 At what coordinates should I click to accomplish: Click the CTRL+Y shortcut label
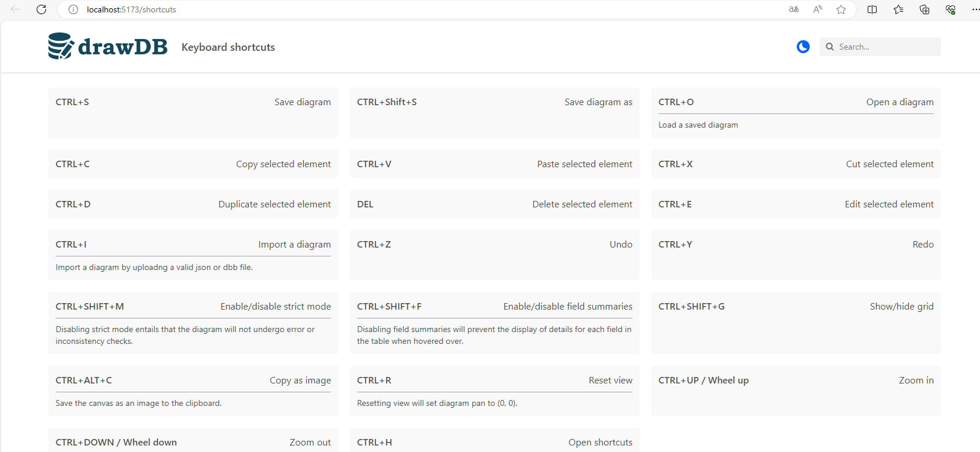tap(676, 245)
